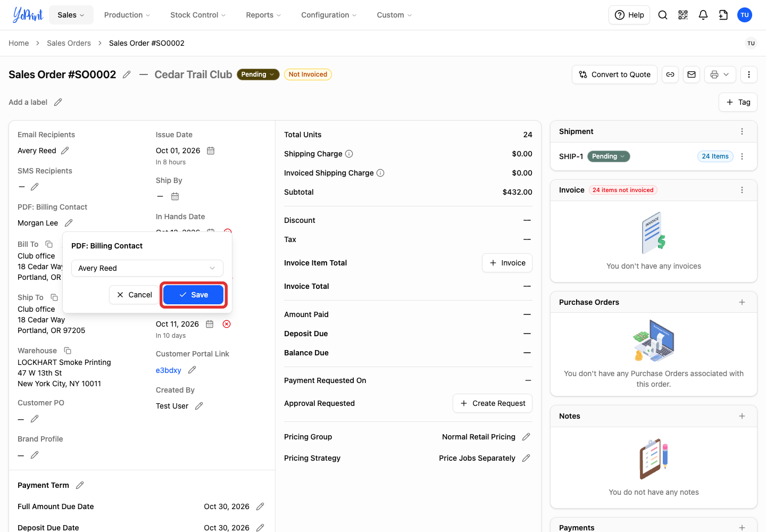Open Shipment panel options menu
766x532 pixels.
[742, 131]
